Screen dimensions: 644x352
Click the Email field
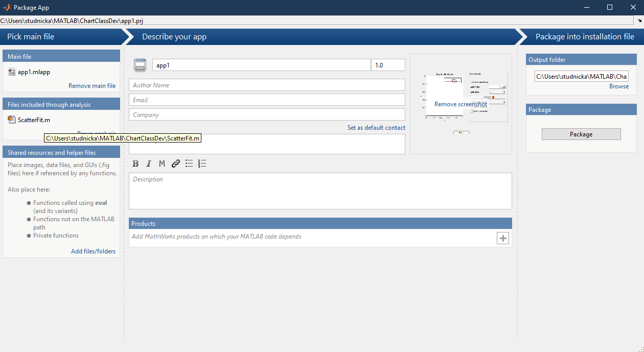[x=267, y=100]
